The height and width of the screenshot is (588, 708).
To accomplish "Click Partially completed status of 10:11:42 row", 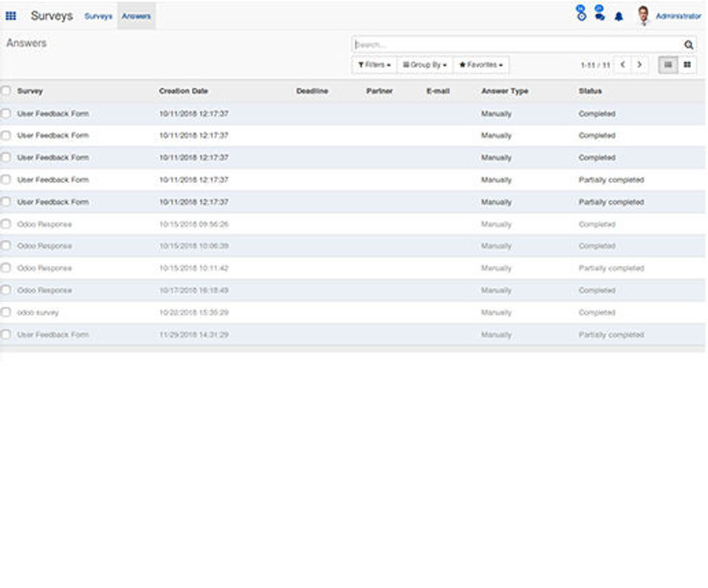I will click(x=611, y=268).
